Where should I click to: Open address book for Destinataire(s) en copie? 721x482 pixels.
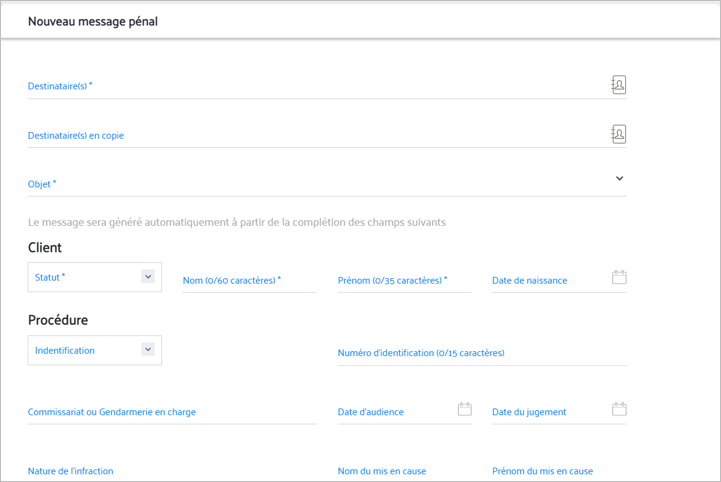619,134
